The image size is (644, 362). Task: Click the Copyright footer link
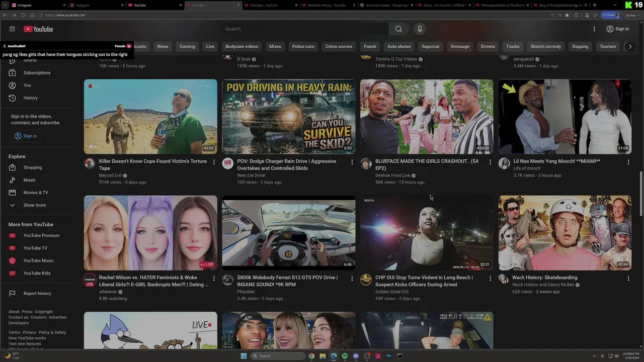44,312
